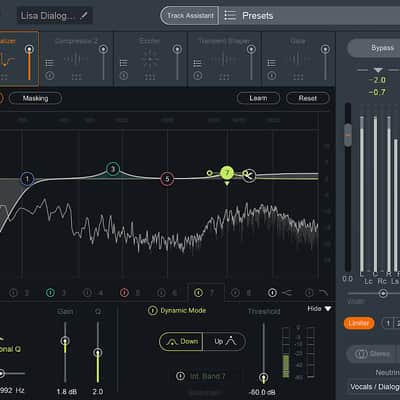Toggle Compressor 2 module power
This screenshot has height=400, width=400.
49,76
